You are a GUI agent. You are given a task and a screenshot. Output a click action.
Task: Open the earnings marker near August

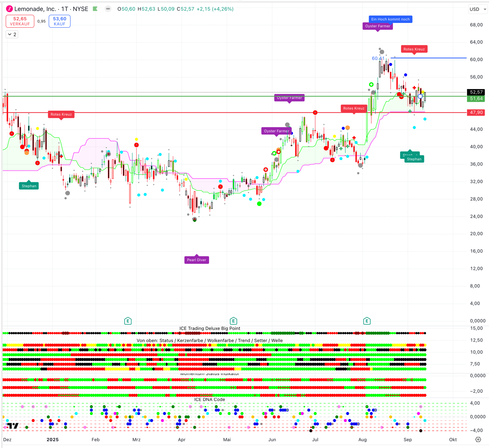click(367, 321)
